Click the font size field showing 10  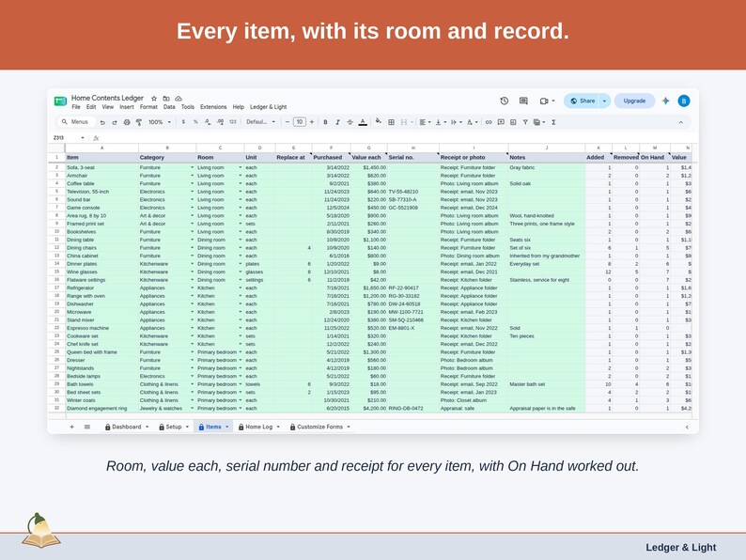300,122
